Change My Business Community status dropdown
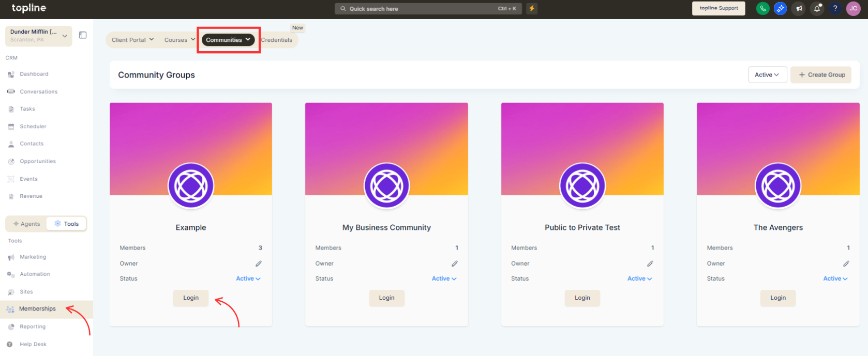 (444, 278)
